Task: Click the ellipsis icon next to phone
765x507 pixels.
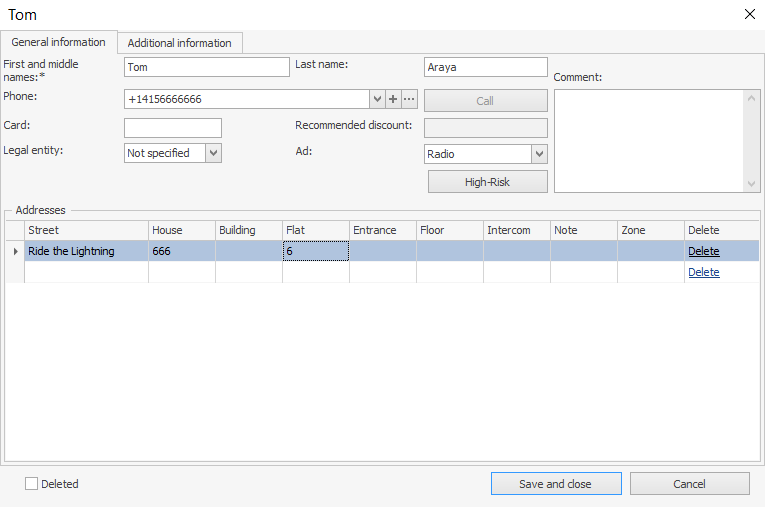Action: [x=409, y=99]
